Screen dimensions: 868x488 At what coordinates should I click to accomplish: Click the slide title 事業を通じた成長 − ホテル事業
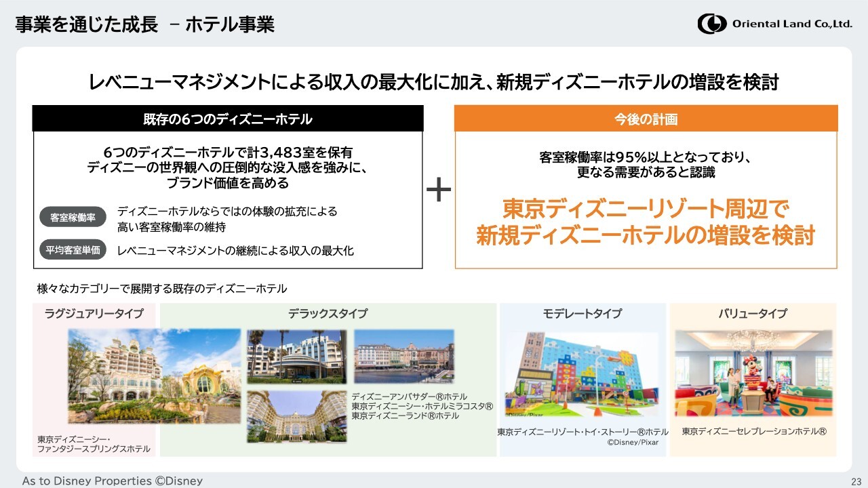(x=145, y=25)
